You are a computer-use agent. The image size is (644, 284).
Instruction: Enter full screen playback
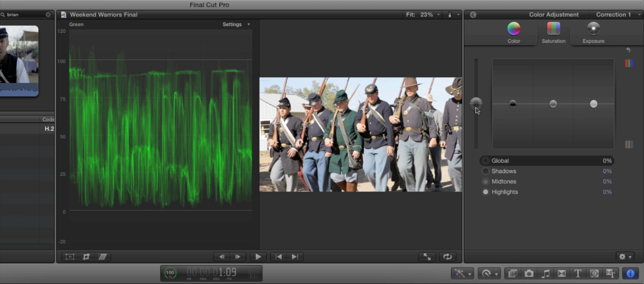[427, 257]
